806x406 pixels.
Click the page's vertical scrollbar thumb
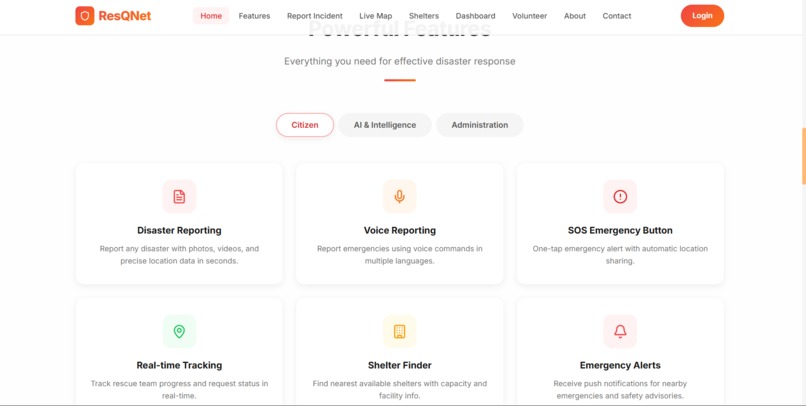click(803, 156)
